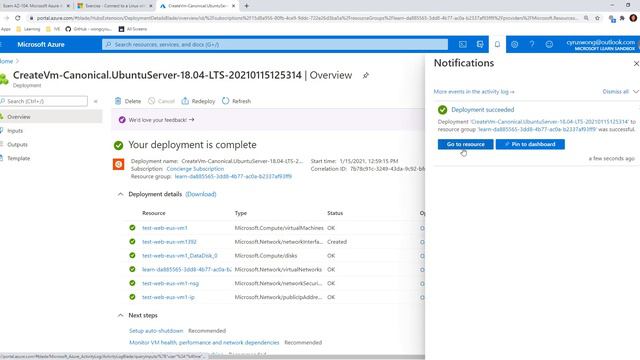Image resolution: width=640 pixels, height=360 pixels.
Task: Click the left menu Search (Ctrl+/) box
Action: tap(44, 101)
